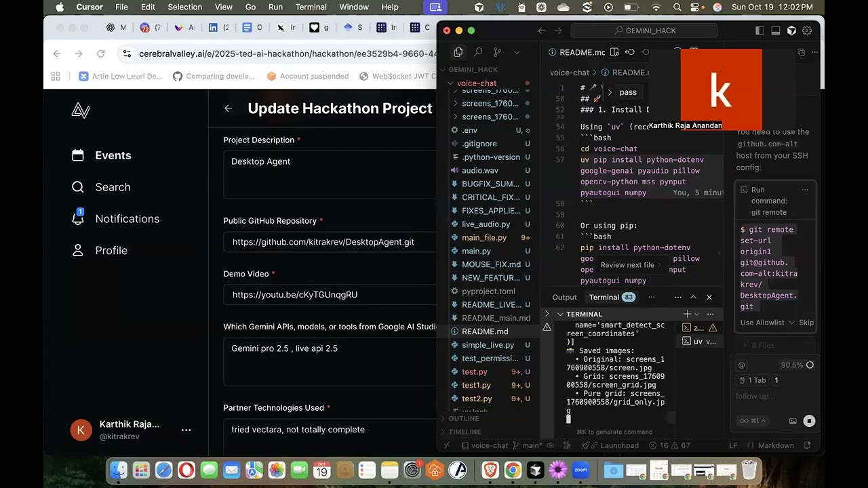Viewport: 868px width, 488px height.
Task: Expand the OUTLINE section
Action: [488, 418]
